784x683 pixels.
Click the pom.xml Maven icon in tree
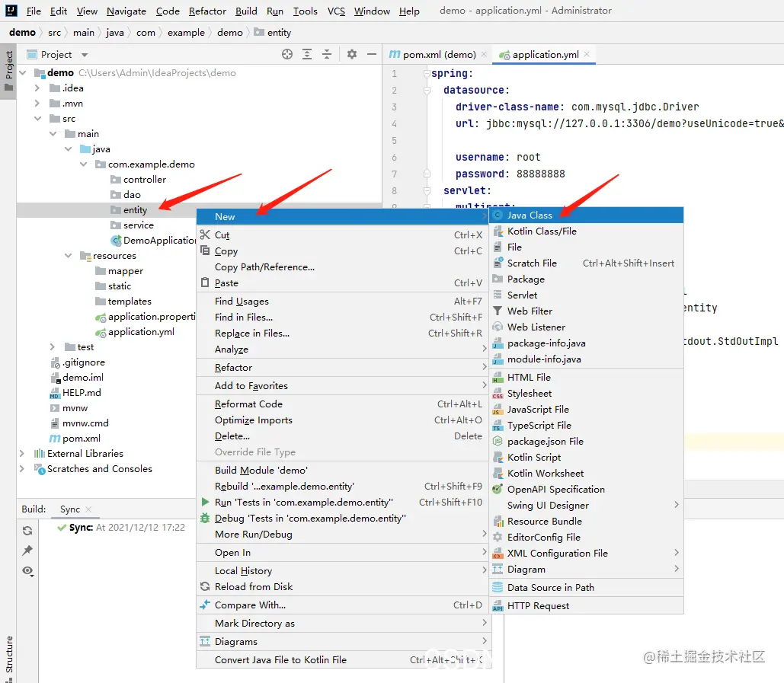coord(55,438)
